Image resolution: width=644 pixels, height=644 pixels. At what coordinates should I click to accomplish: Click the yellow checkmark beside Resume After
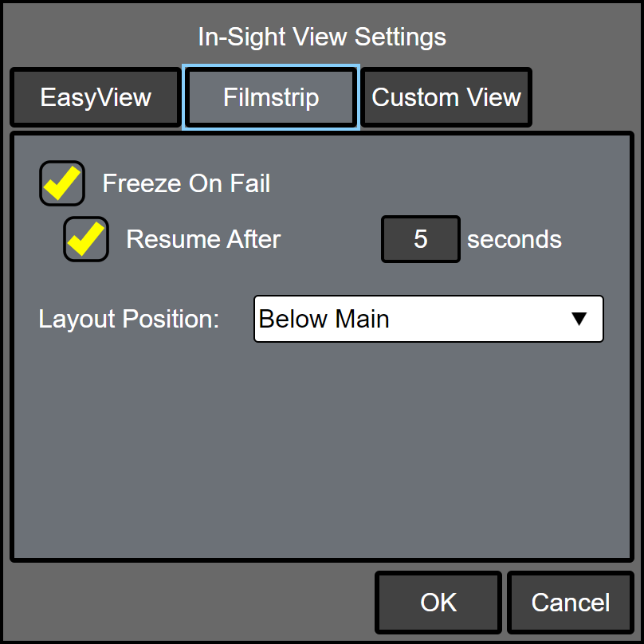point(87,238)
